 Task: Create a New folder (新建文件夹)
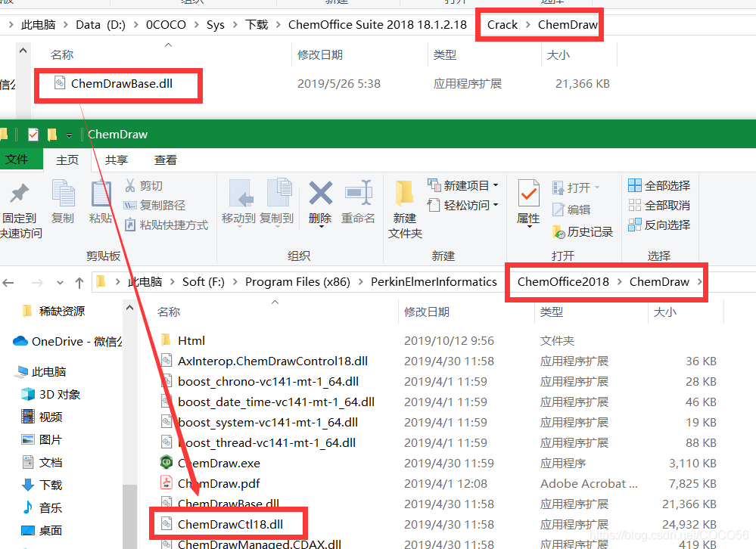(x=405, y=209)
